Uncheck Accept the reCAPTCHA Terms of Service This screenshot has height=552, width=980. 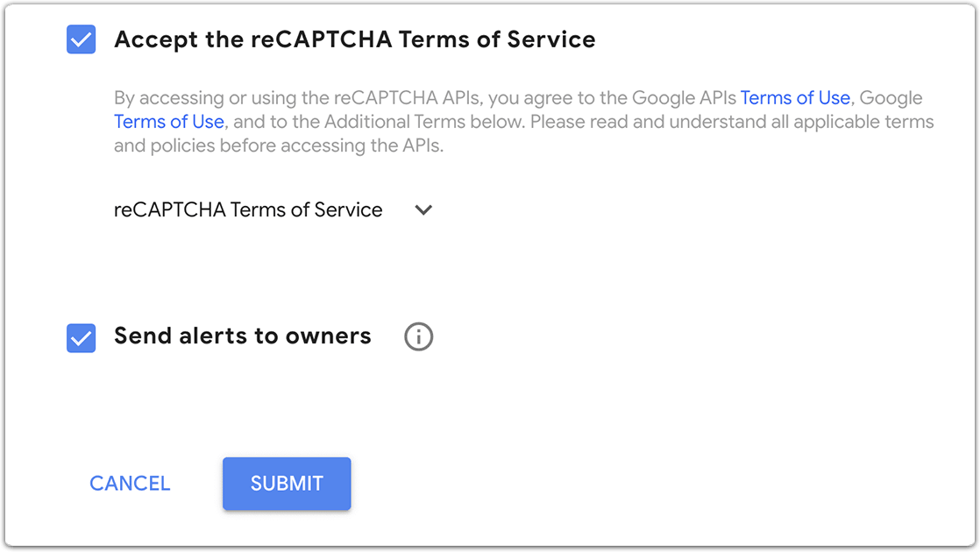click(82, 39)
